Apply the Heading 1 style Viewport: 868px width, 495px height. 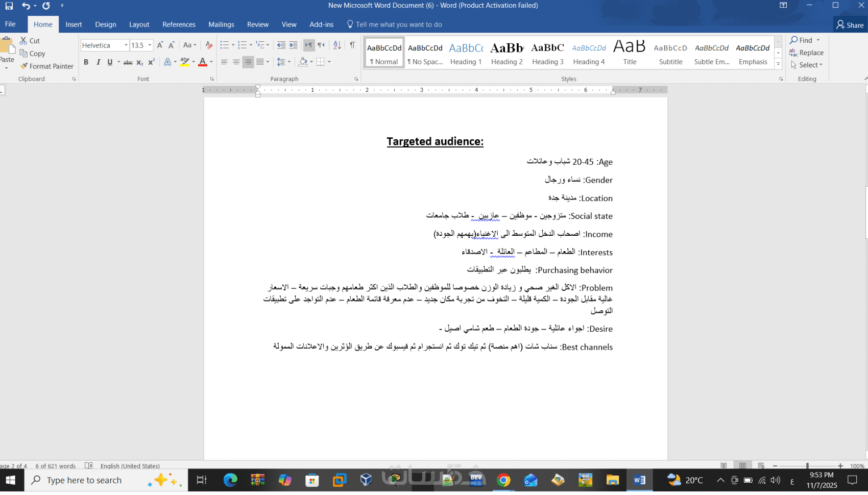point(466,53)
